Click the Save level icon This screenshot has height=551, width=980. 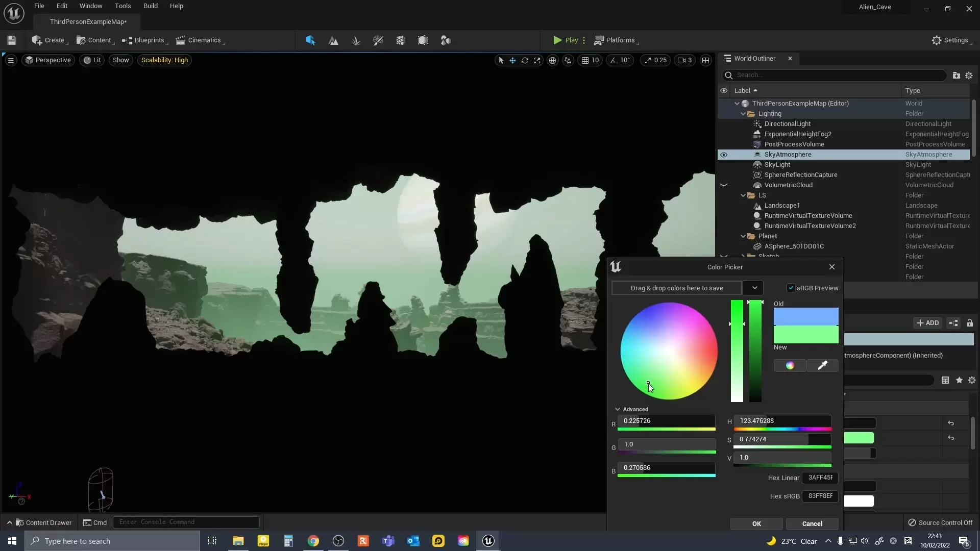(x=12, y=40)
